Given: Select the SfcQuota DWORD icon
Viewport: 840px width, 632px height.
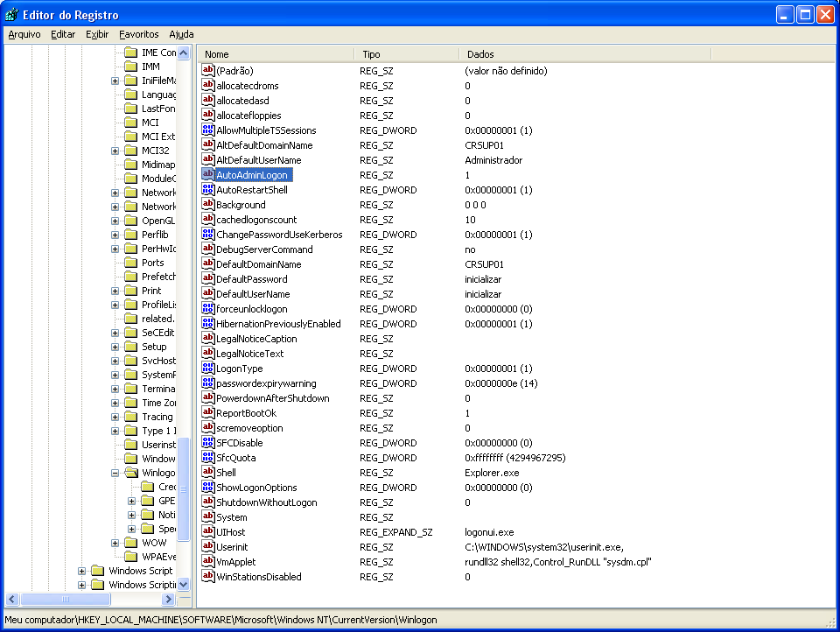Looking at the screenshot, I should click(208, 458).
